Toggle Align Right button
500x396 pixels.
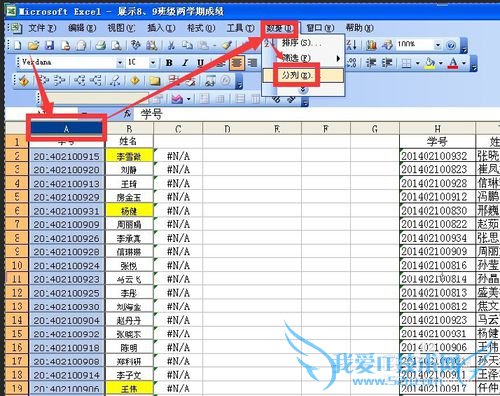point(253,63)
